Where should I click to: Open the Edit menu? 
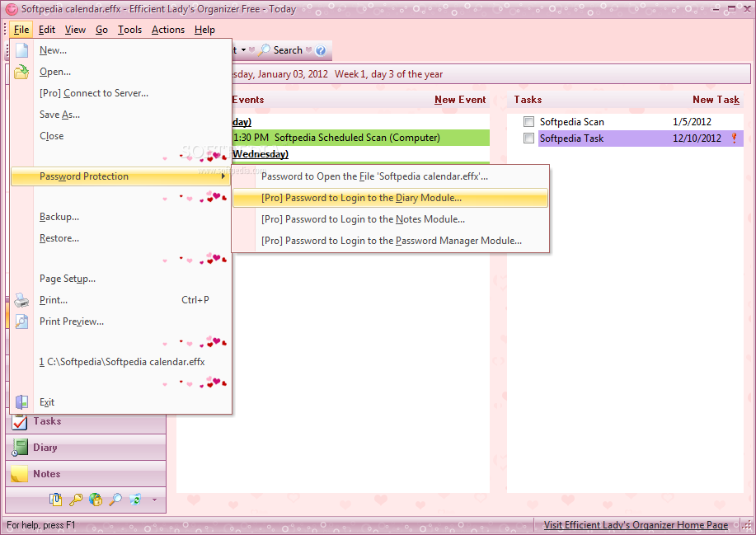click(47, 30)
